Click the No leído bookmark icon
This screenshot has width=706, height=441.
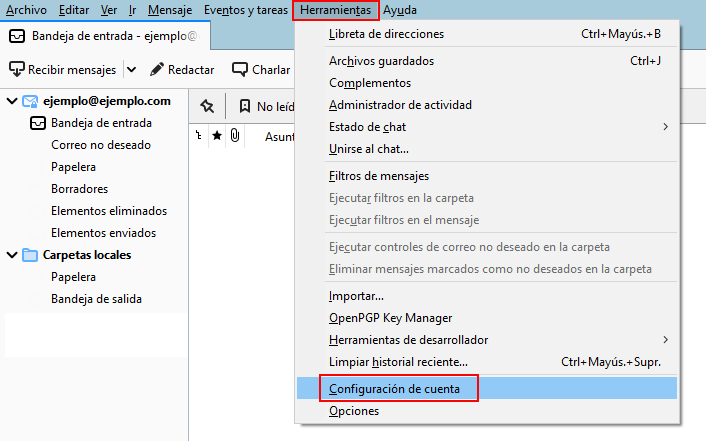tap(245, 106)
